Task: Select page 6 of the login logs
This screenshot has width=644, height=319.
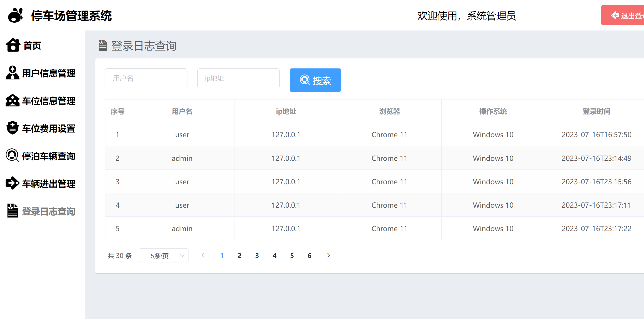Action: click(309, 255)
